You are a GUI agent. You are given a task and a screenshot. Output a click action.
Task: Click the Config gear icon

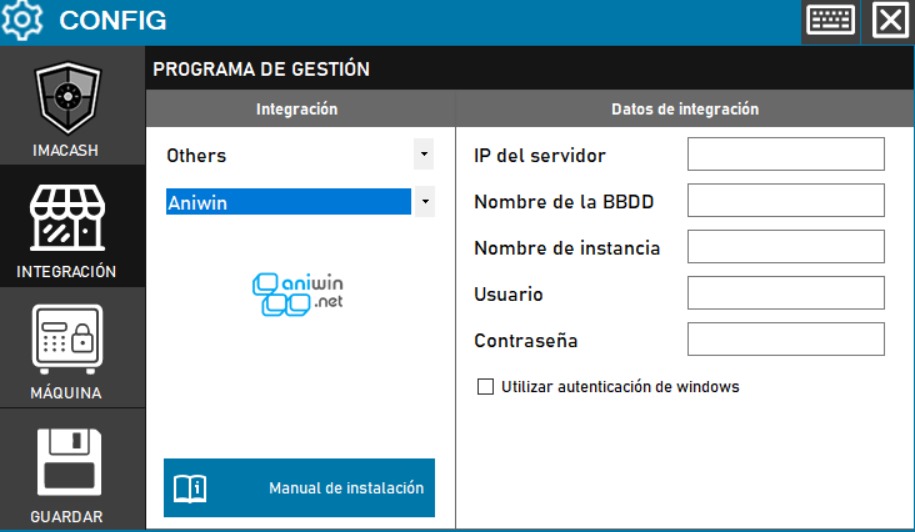point(23,20)
